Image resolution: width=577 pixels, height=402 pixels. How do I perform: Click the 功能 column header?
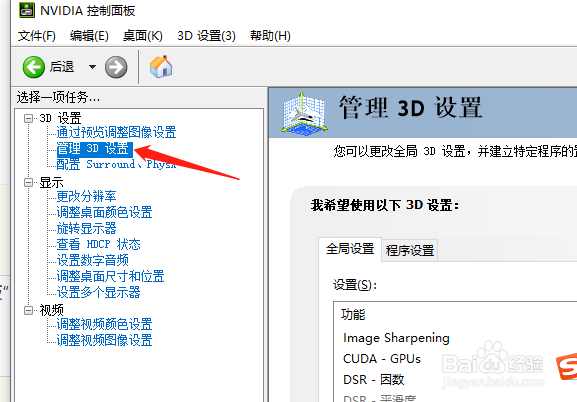coord(353,314)
